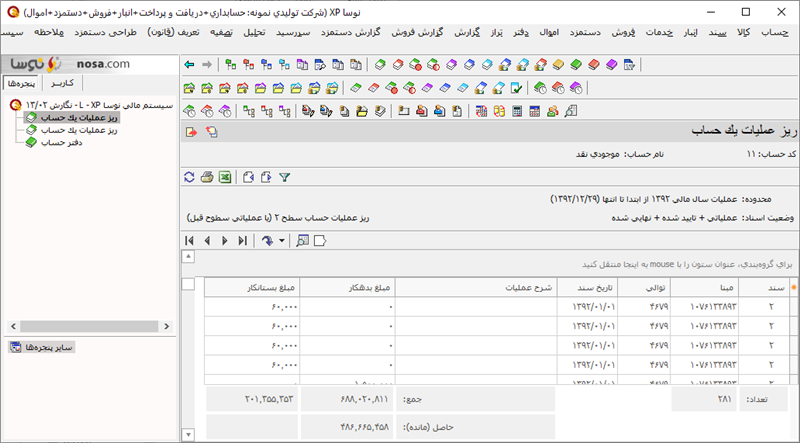Click the green refresh icon in report toolbar
The image size is (800, 443).
tap(190, 177)
